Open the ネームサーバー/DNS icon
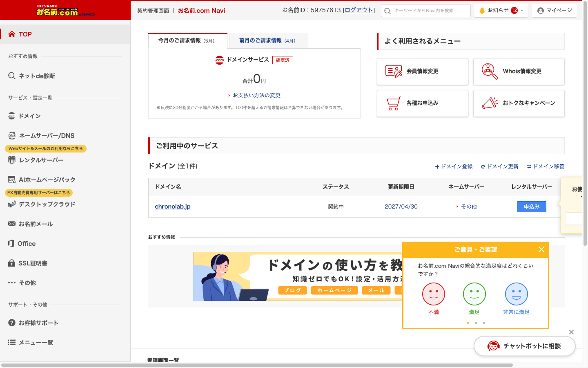The width and height of the screenshot is (588, 368). (12, 135)
